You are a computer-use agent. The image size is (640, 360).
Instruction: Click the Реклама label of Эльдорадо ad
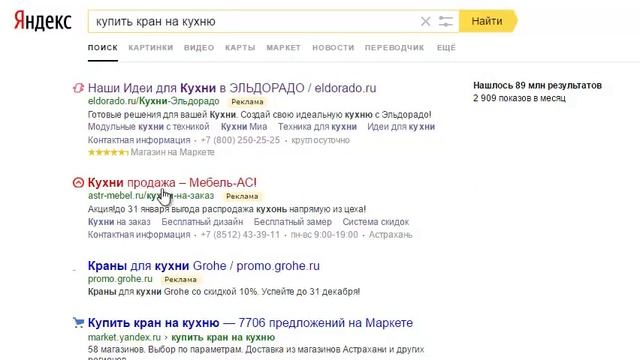(x=247, y=102)
